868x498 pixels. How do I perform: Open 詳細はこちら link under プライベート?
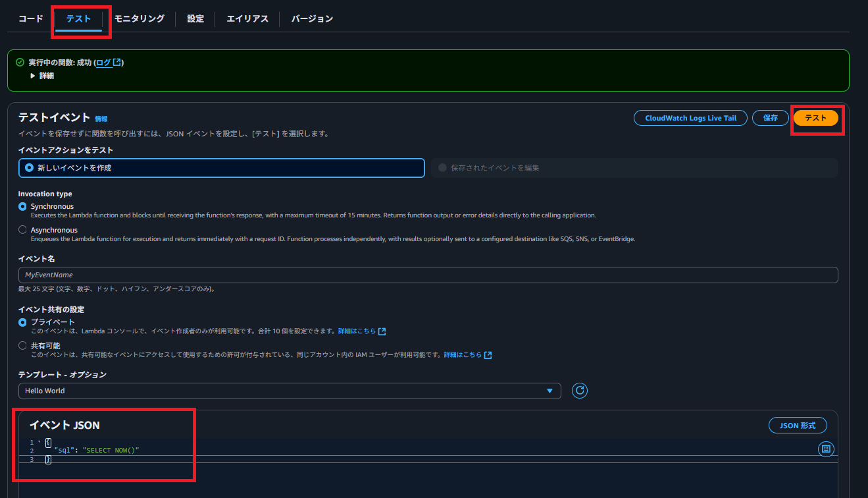pyautogui.click(x=361, y=331)
